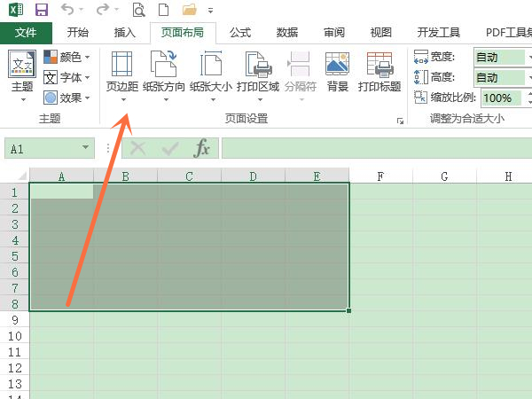Switch to the Formulas (公式) tab
This screenshot has height=399, width=532.
pos(240,33)
